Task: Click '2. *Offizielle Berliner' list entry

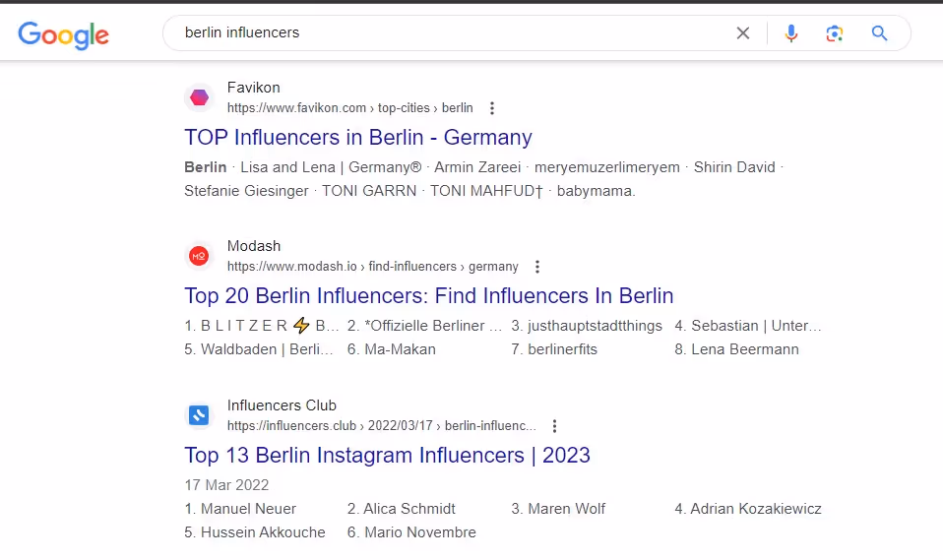Action: coord(424,326)
